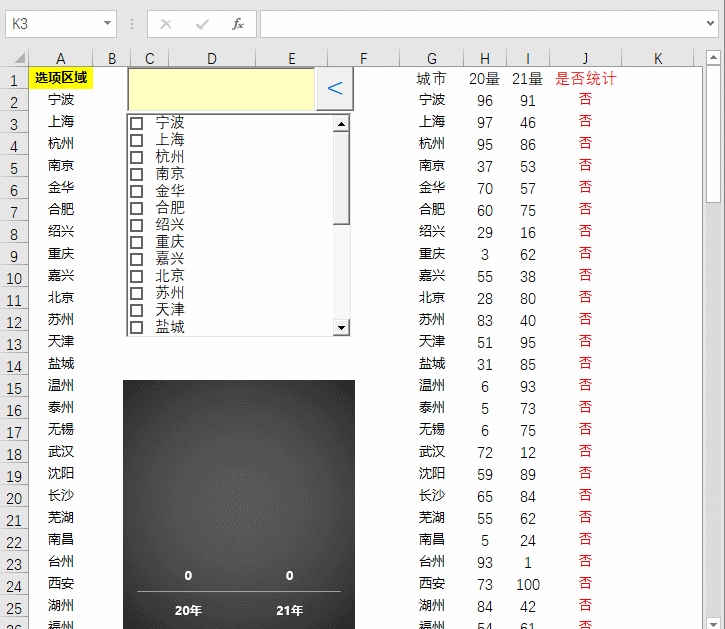Click the 0 data label above 20年

188,575
